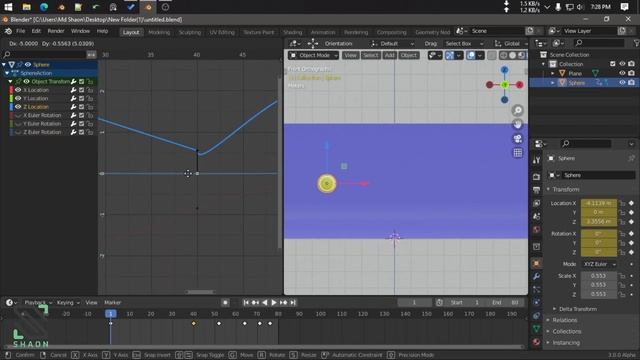Open the View Layer properties tab icon
Viewport: 640px width, 360px height.
pos(536,203)
